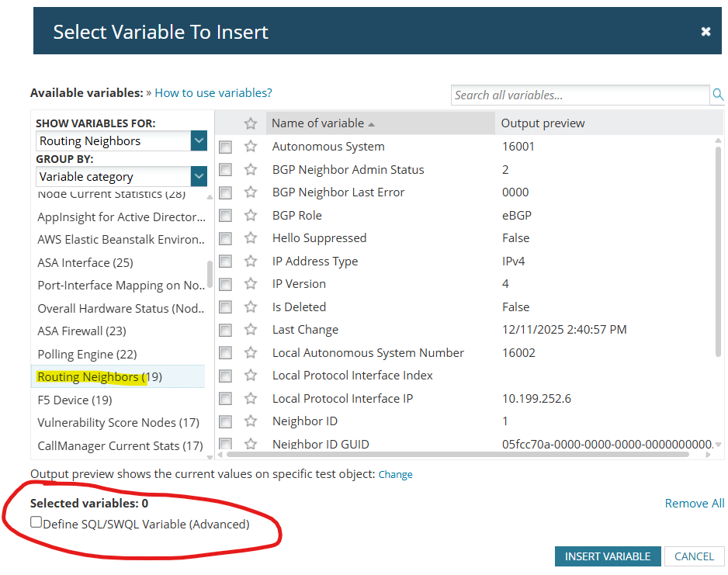Check the Neighbor ID checkbox
Viewport: 728px width, 575px height.
[226, 421]
